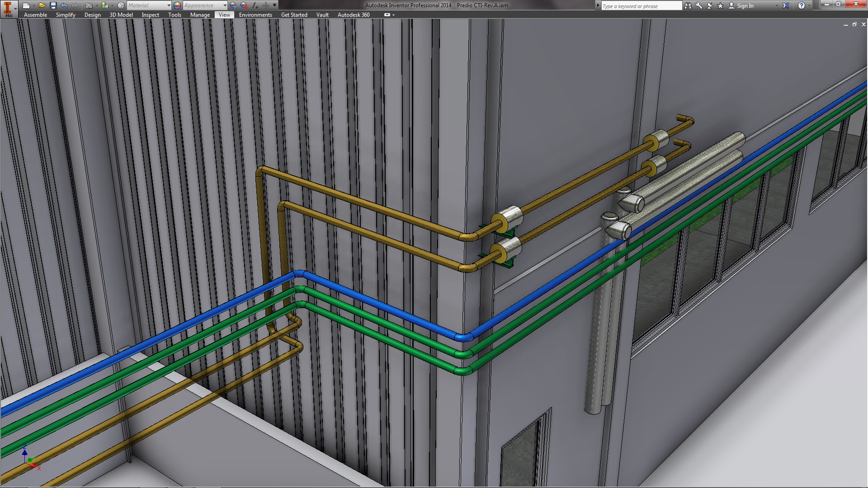Open the Inventor application menu
This screenshot has height=488, width=868.
coord(9,9)
